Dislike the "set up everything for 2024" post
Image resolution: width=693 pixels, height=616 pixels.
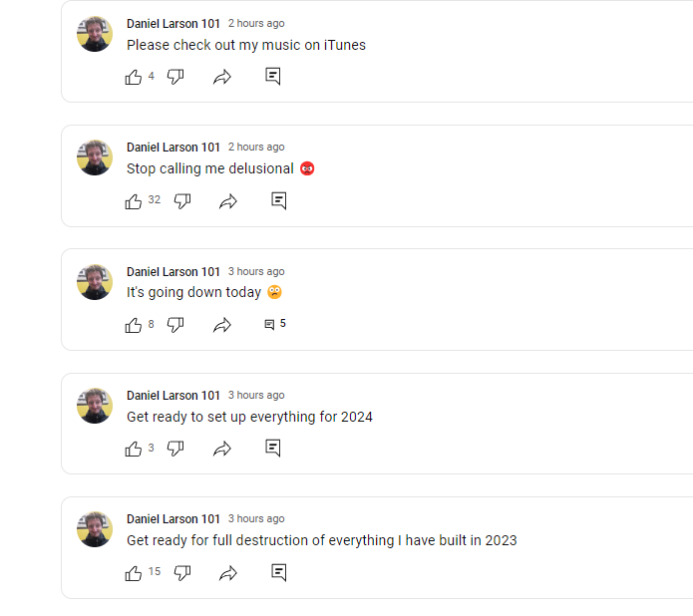coord(175,448)
